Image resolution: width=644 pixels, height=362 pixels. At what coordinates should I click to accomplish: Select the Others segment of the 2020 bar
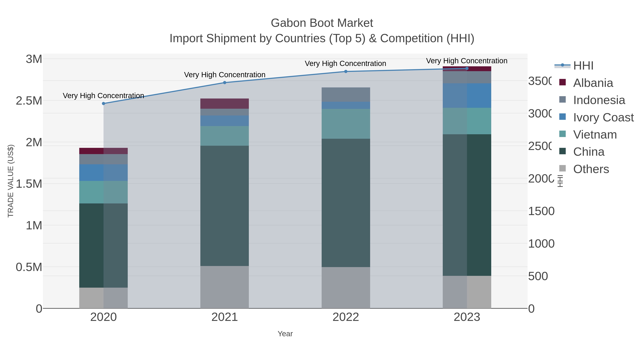click(x=104, y=298)
